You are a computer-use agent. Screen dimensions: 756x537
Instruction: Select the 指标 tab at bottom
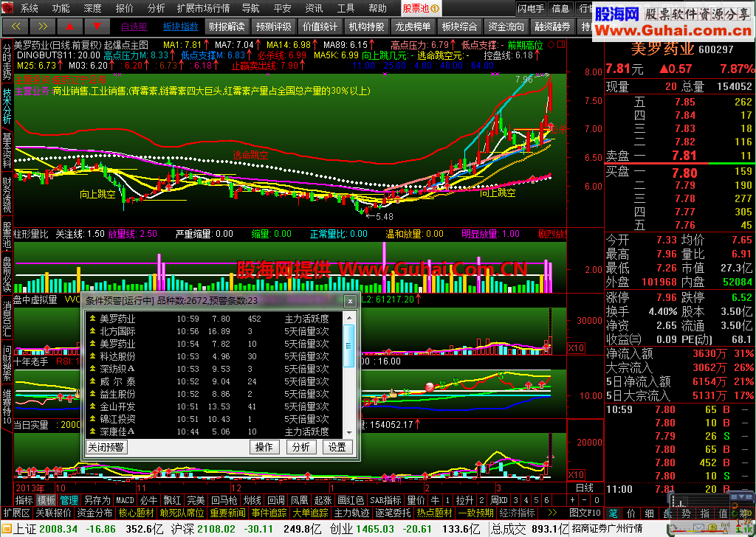24,500
